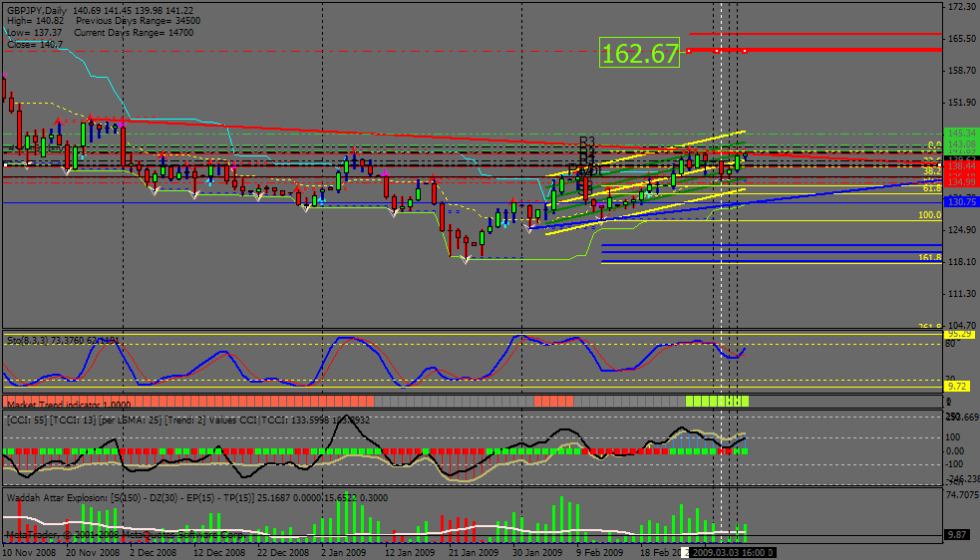Click the 2 Dec 2008 date label
This screenshot has width=980, height=560.
pos(154,552)
